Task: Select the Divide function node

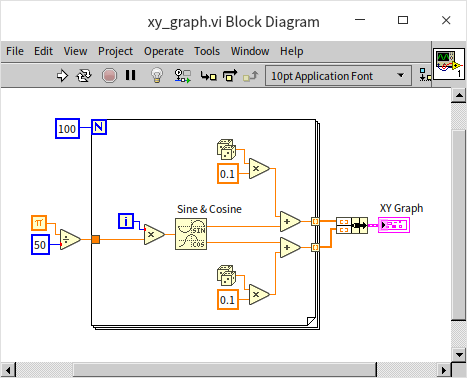Action: point(70,239)
